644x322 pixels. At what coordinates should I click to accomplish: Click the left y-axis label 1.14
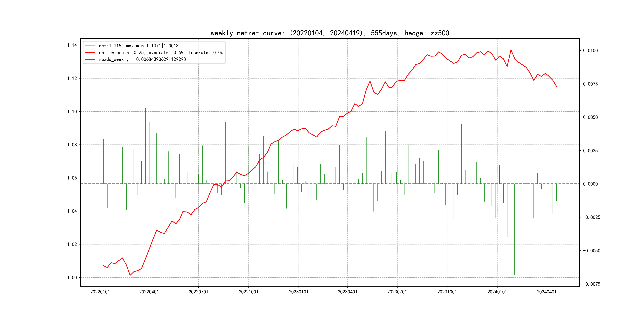tap(72, 45)
